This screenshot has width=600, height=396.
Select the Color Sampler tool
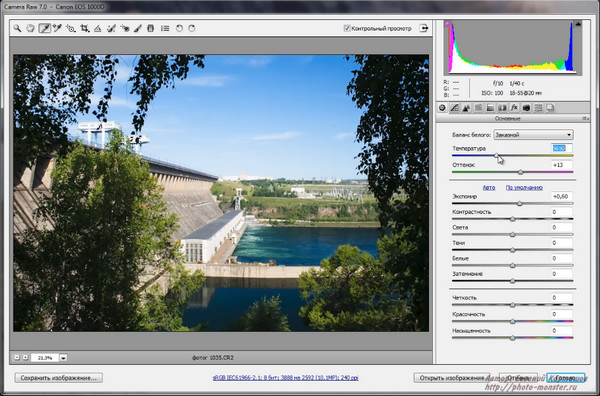[x=57, y=28]
